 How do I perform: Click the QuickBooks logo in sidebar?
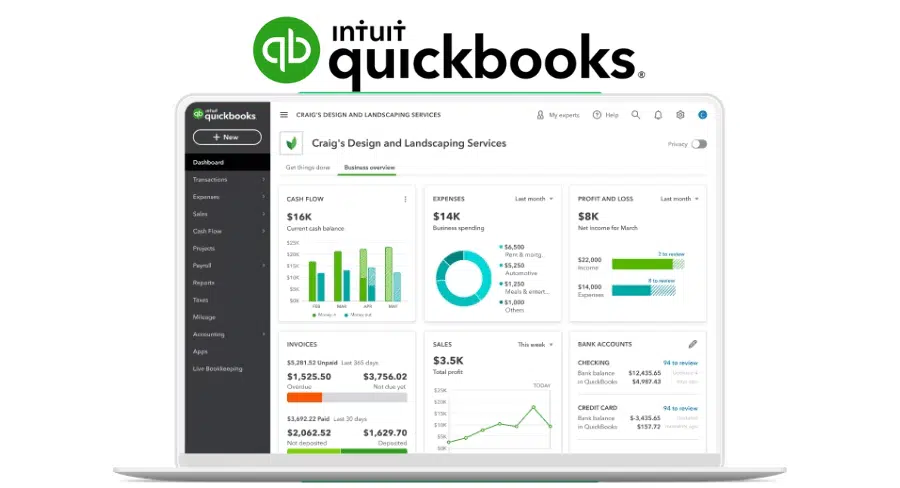click(224, 115)
